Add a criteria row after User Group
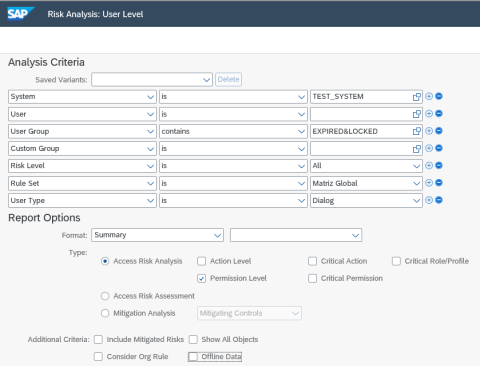Viewport: 480px width, 366px height. click(429, 131)
